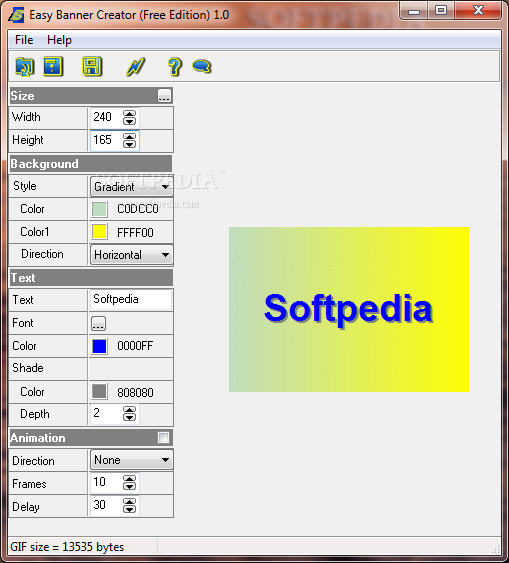Screen dimensions: 509x563
Task: Click the Shade row label
Action: (x=28, y=368)
